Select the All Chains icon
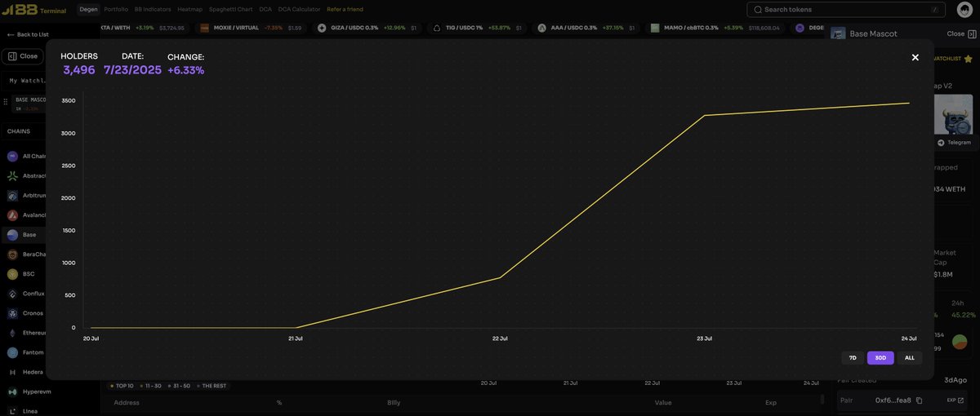The image size is (980, 416). (x=12, y=156)
